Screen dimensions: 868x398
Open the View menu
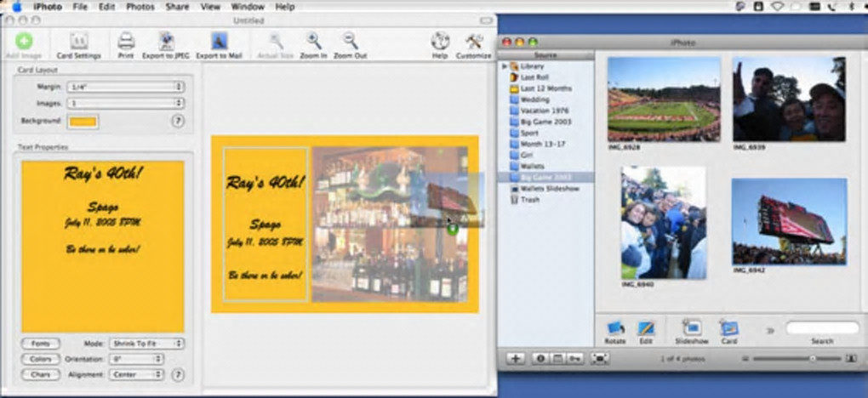click(210, 7)
